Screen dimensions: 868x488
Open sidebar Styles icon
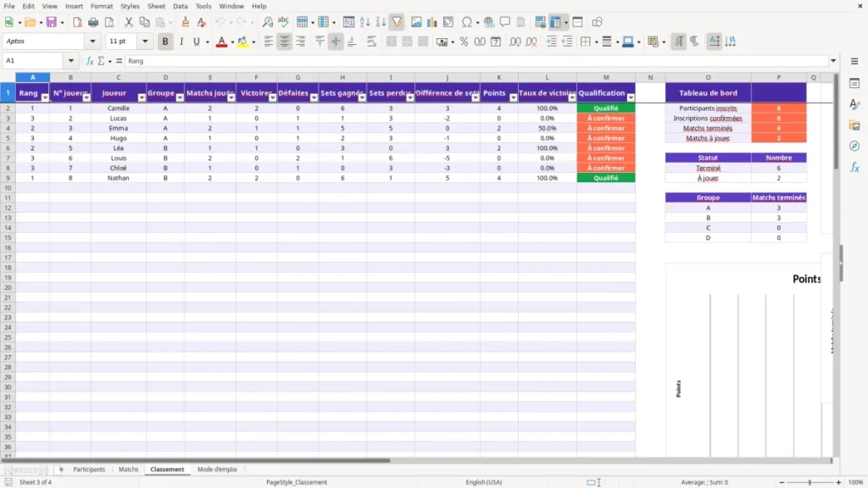854,104
